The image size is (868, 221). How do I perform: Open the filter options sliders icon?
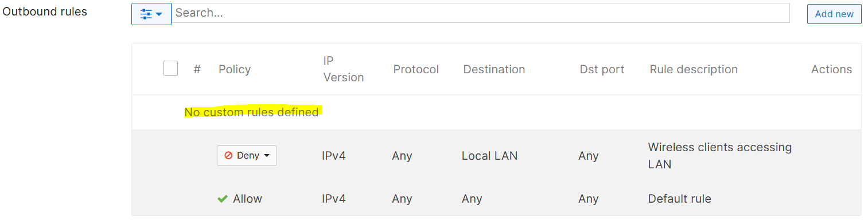coord(146,13)
